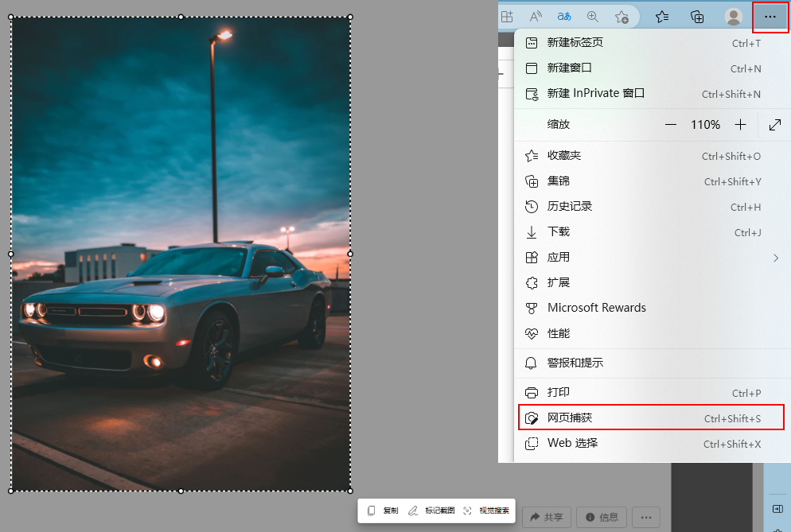
Task: Open the Favorites list icon
Action: click(661, 17)
